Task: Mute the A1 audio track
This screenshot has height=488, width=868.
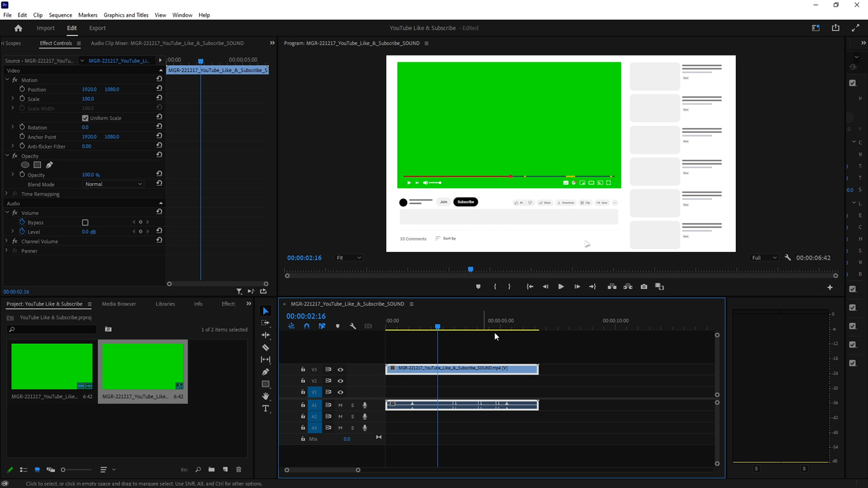Action: tap(340, 404)
